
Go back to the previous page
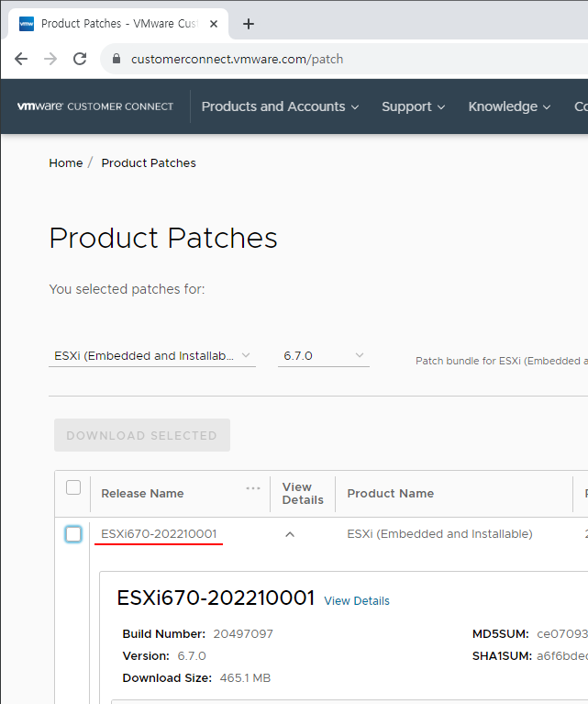21,59
